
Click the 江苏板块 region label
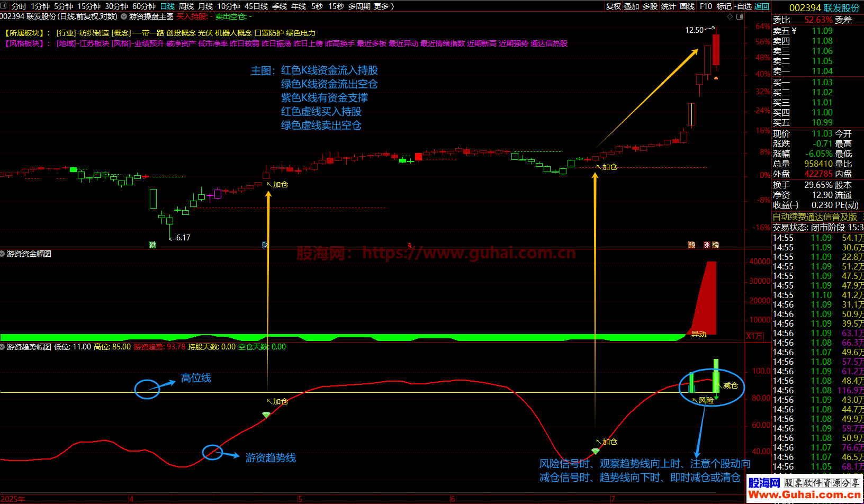tap(94, 43)
